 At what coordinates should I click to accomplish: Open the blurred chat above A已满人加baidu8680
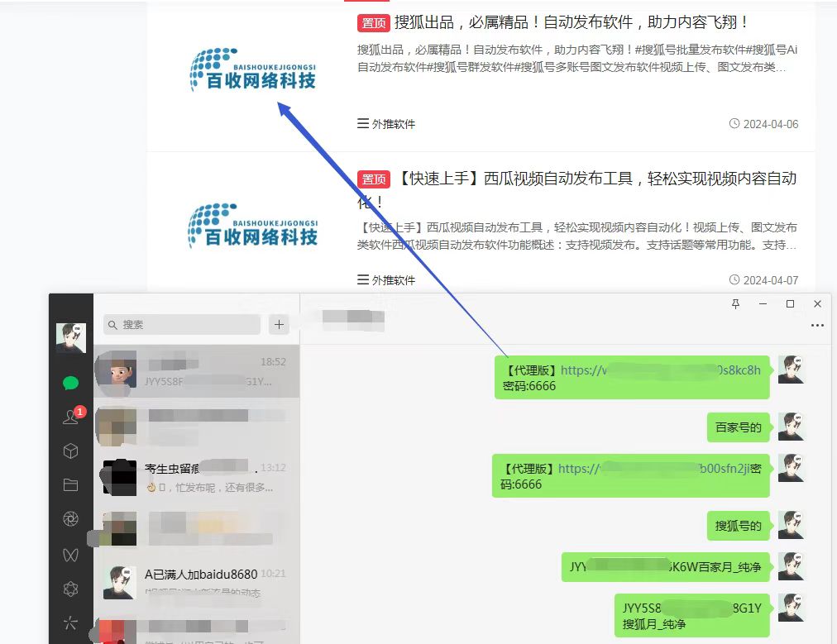tap(197, 530)
